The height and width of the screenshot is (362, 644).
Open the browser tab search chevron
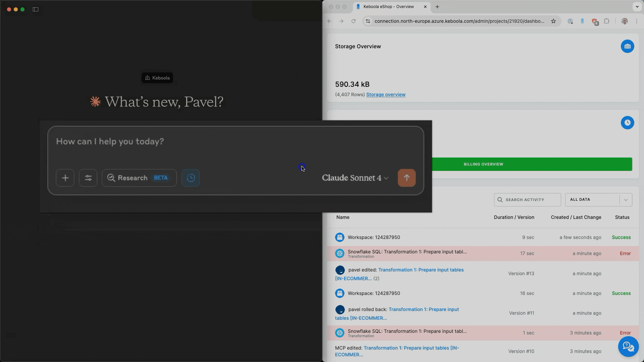tap(637, 7)
